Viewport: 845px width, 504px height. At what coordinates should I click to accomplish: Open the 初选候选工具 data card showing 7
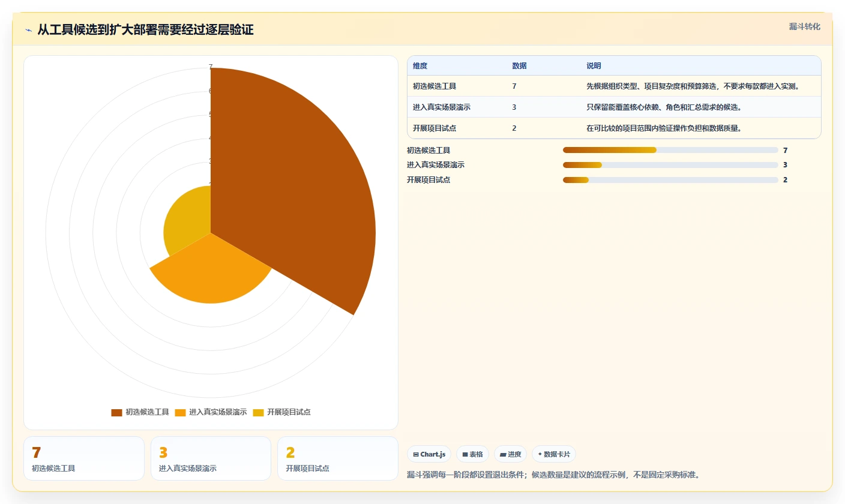(84, 458)
